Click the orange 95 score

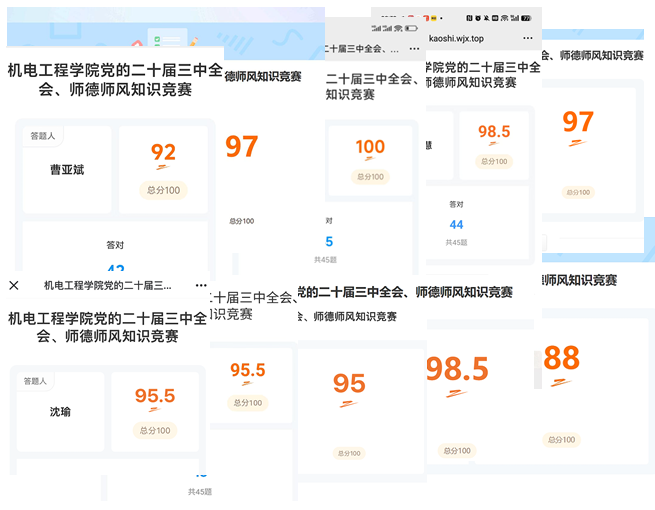point(349,384)
